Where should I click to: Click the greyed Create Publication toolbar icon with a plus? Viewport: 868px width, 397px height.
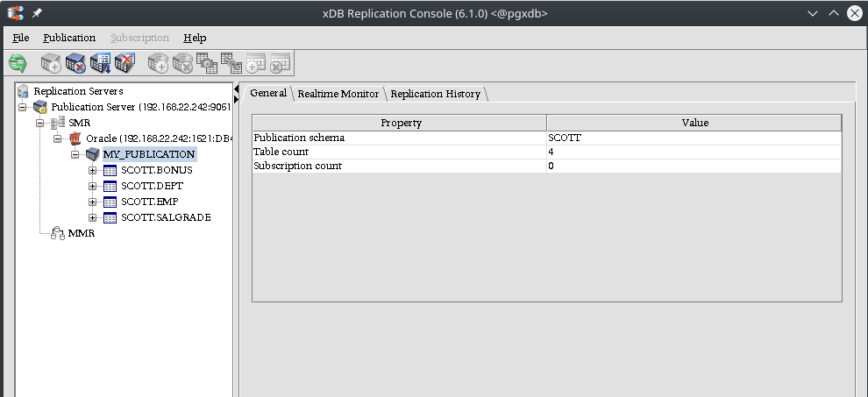pyautogui.click(x=51, y=63)
